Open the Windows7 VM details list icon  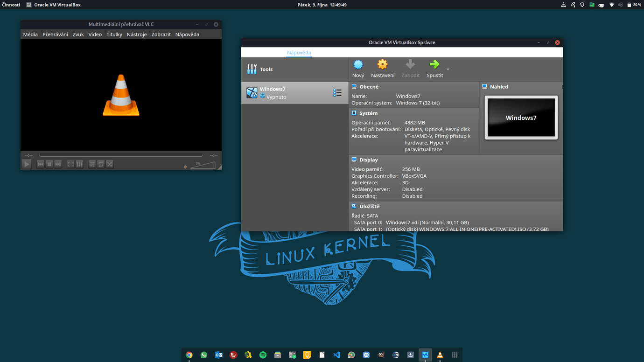[337, 93]
